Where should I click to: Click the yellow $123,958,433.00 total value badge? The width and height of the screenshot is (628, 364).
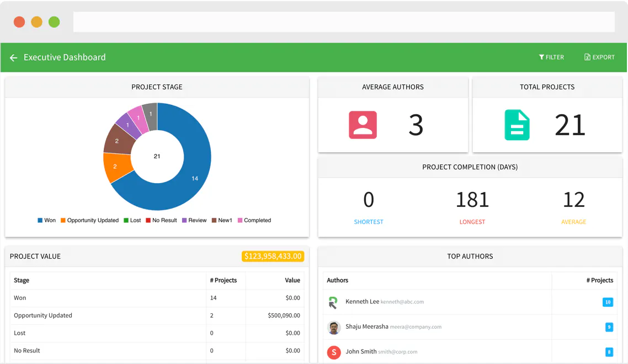(273, 256)
